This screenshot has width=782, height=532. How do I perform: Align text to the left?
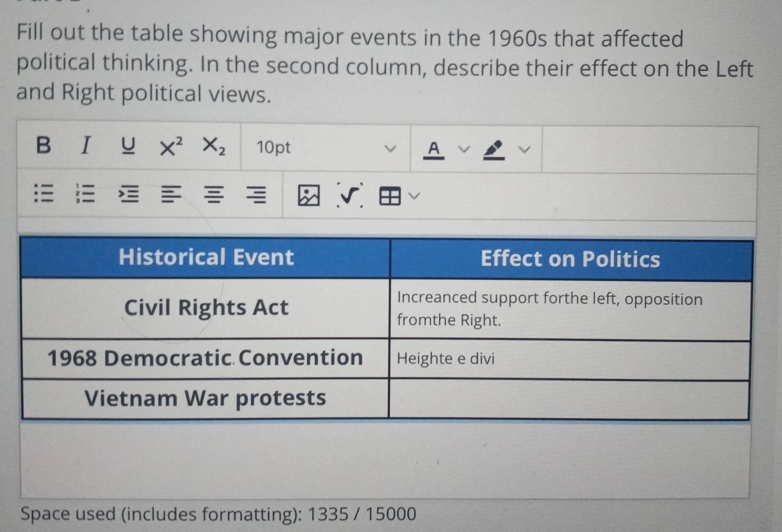(171, 195)
